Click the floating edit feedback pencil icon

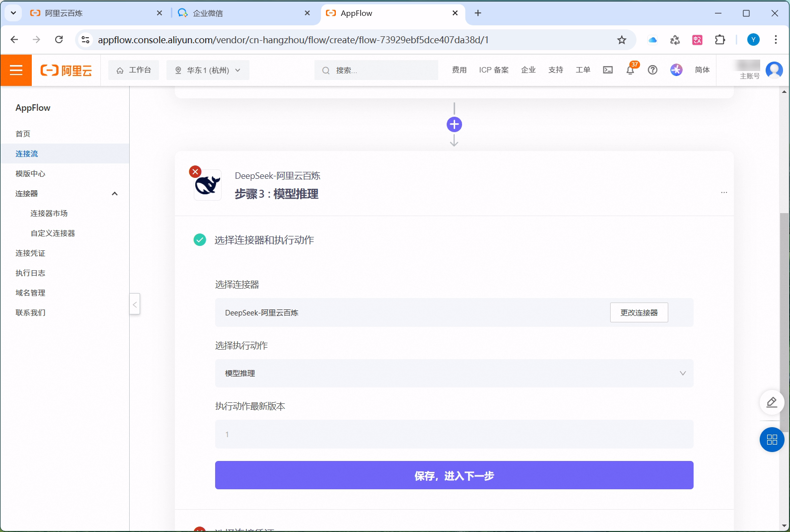coord(772,402)
